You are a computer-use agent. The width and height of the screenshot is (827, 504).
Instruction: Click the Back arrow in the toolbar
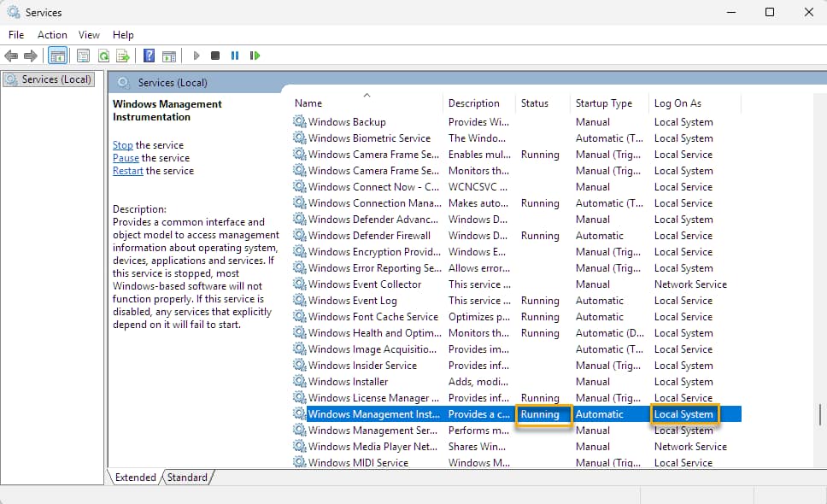[x=11, y=56]
